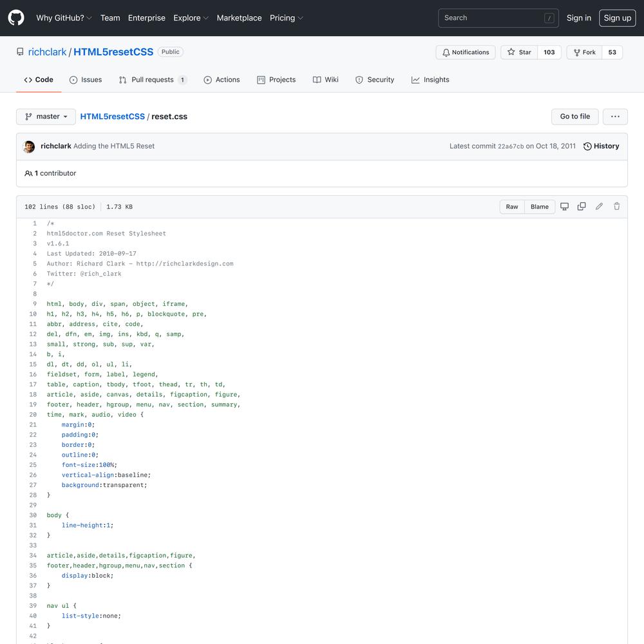Open the master branch selector

click(x=46, y=117)
